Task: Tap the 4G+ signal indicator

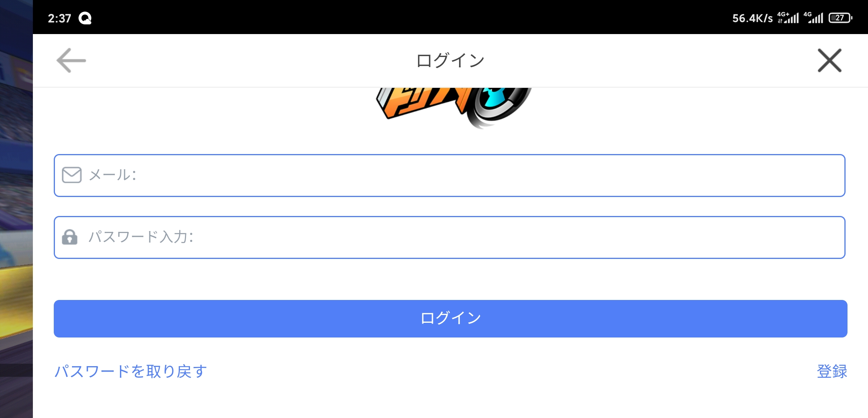Action: click(788, 17)
